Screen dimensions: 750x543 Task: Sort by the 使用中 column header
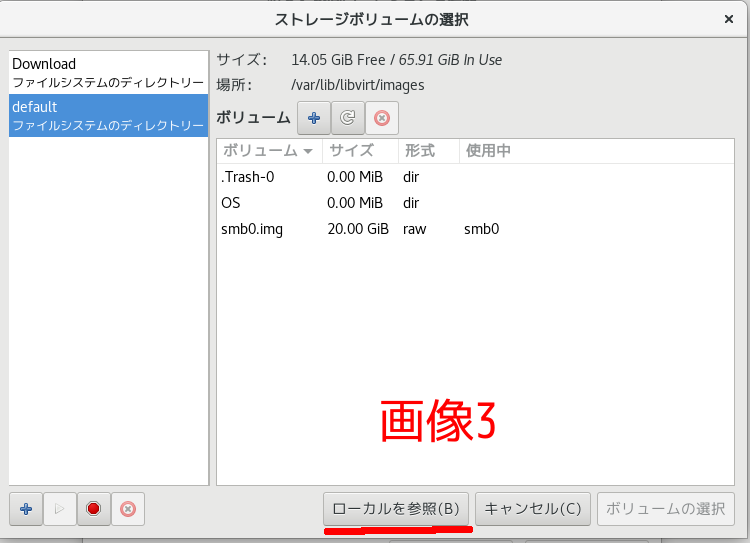[x=596, y=151]
